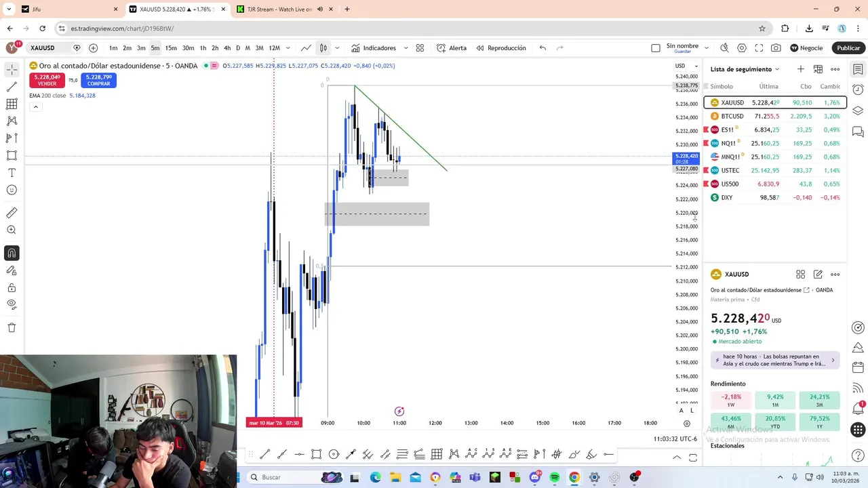Open the alerts clock panel icon
The height and width of the screenshot is (488, 868).
858,89
